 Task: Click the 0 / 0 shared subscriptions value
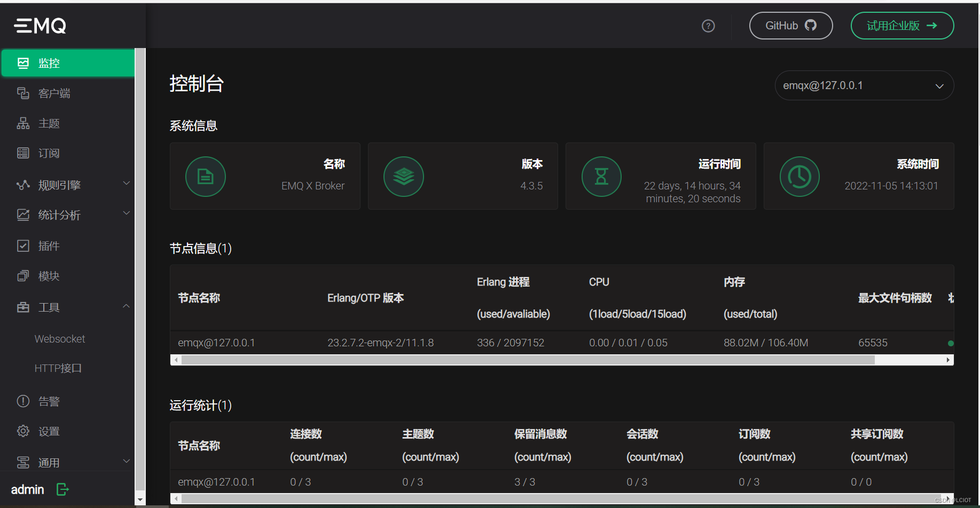[x=861, y=482]
